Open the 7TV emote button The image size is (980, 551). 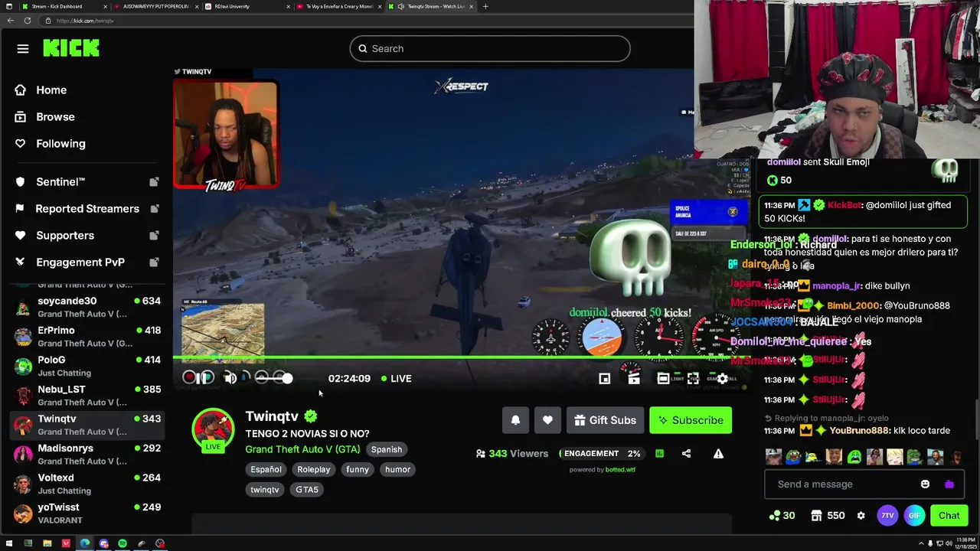click(x=887, y=516)
